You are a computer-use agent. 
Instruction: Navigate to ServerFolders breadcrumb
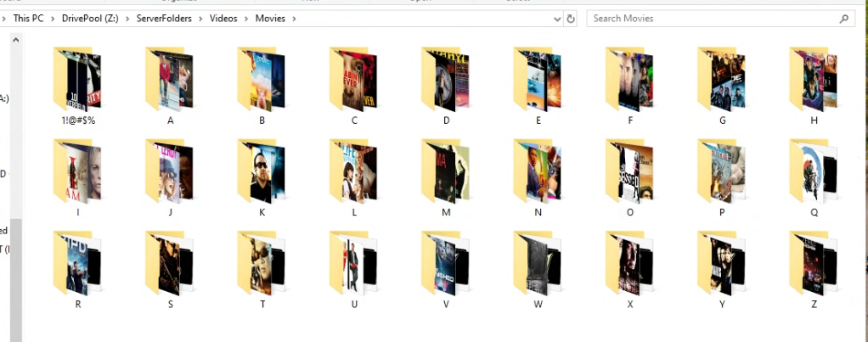[x=164, y=19]
